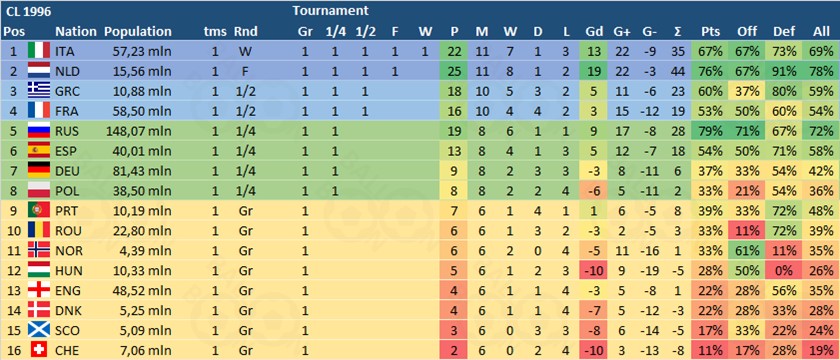Click the Tournament header label

[x=331, y=10]
